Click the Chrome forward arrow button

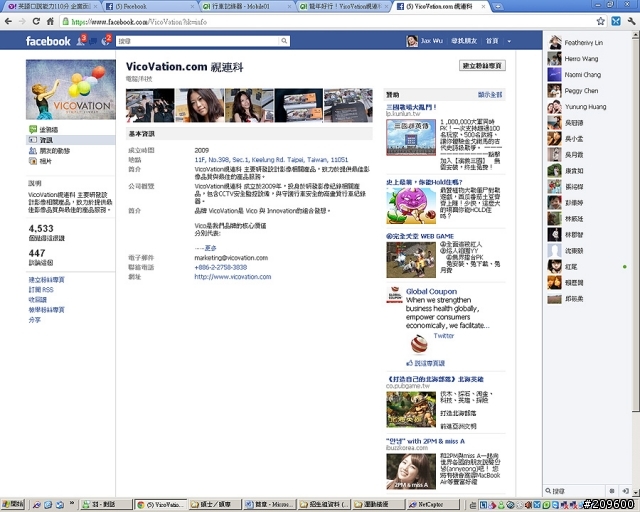(x=22, y=21)
